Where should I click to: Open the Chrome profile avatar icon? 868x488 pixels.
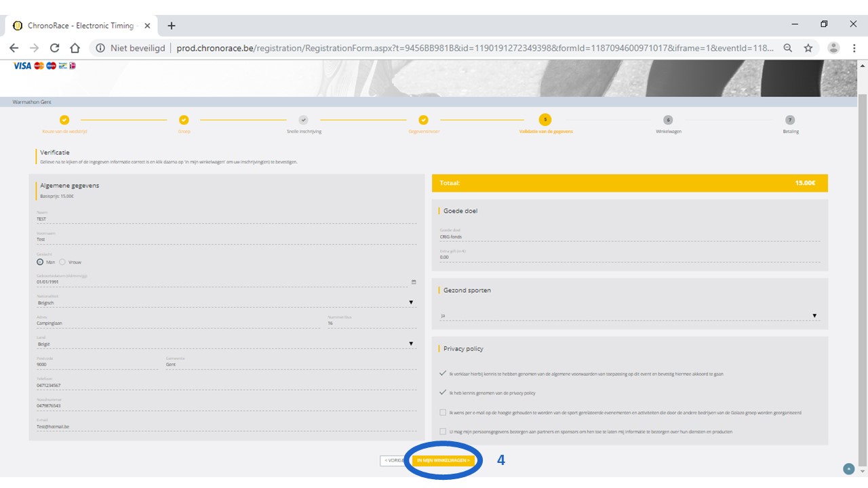coord(834,48)
